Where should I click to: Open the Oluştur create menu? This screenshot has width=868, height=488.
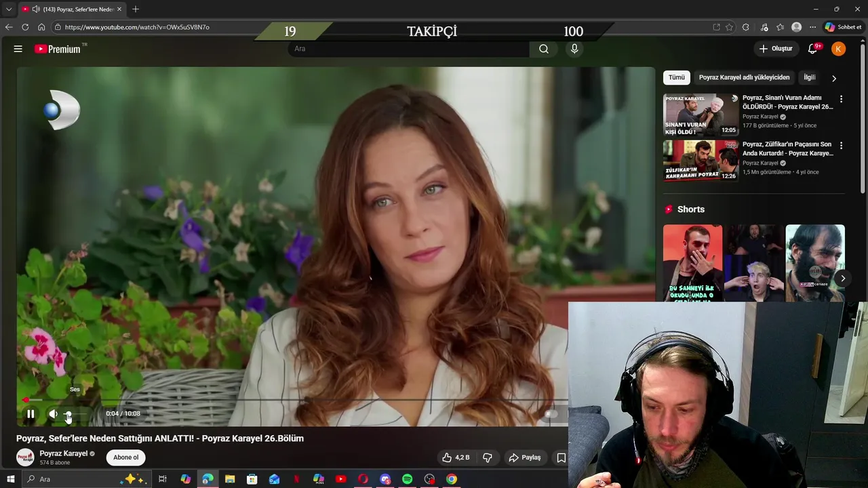tap(775, 49)
